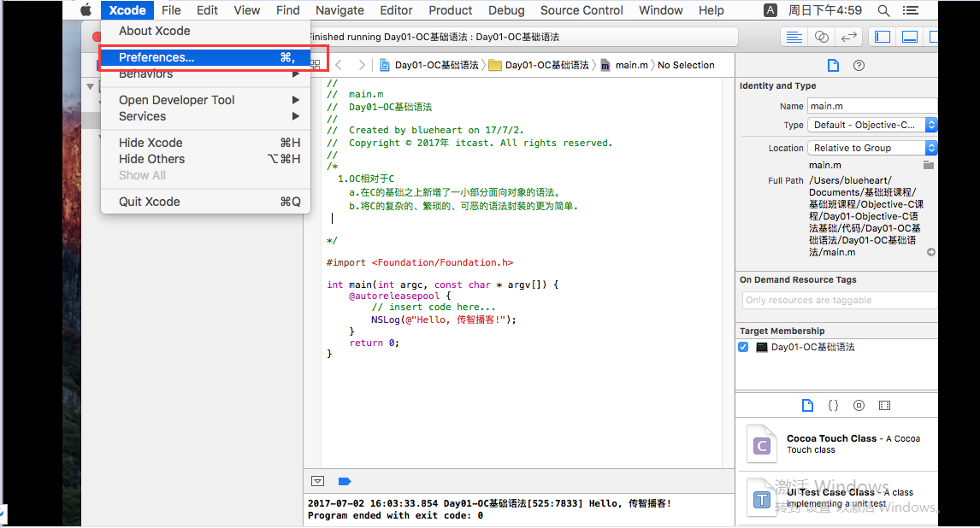Choose Preferences… from the Xcode menu
The image size is (980, 528).
pyautogui.click(x=205, y=57)
